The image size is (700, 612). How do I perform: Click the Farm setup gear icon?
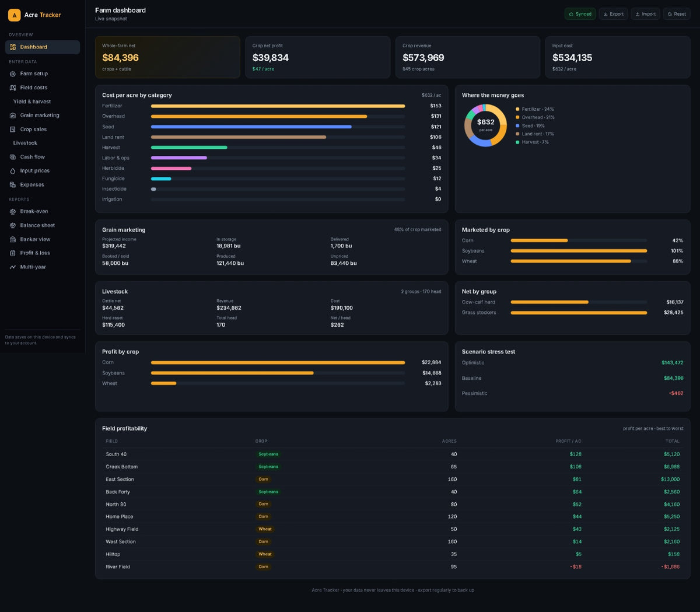(x=13, y=74)
